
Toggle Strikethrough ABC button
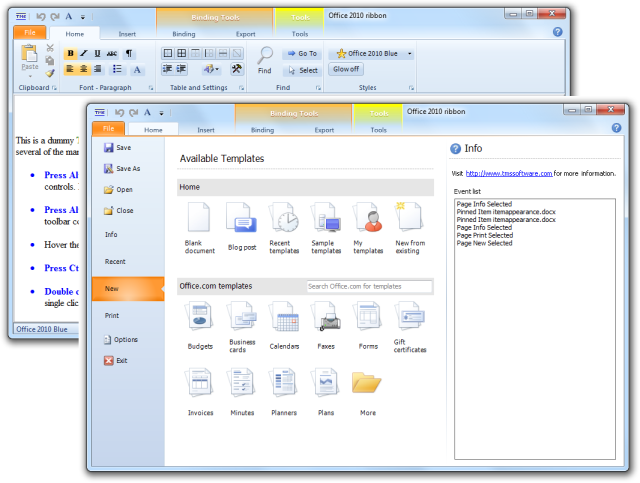(111, 53)
